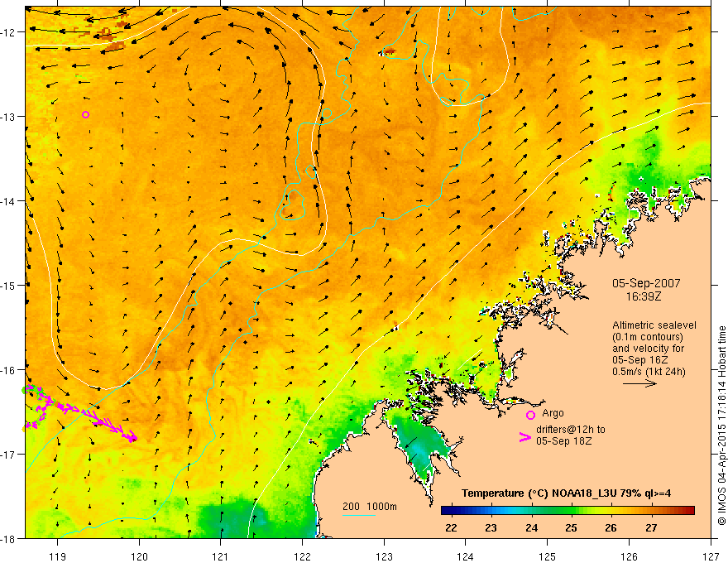The height and width of the screenshot is (563, 728).
Task: Click longitude axis label '122'
Action: tap(302, 557)
